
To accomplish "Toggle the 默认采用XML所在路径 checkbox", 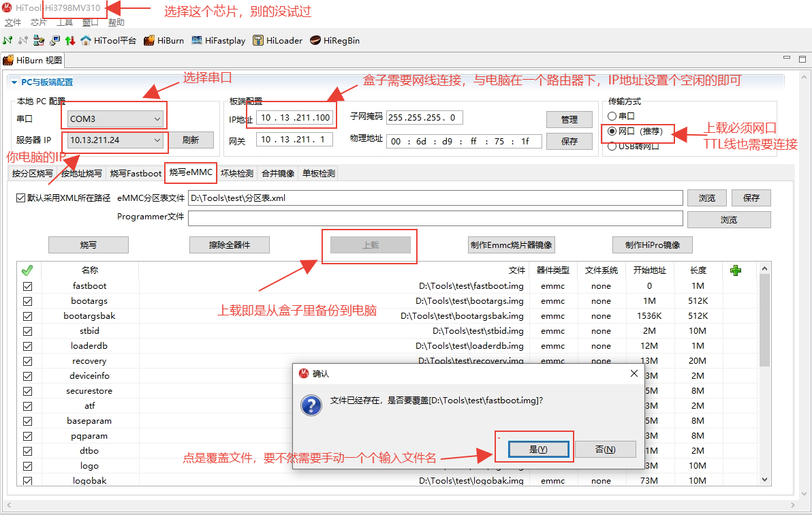I will tap(20, 198).
